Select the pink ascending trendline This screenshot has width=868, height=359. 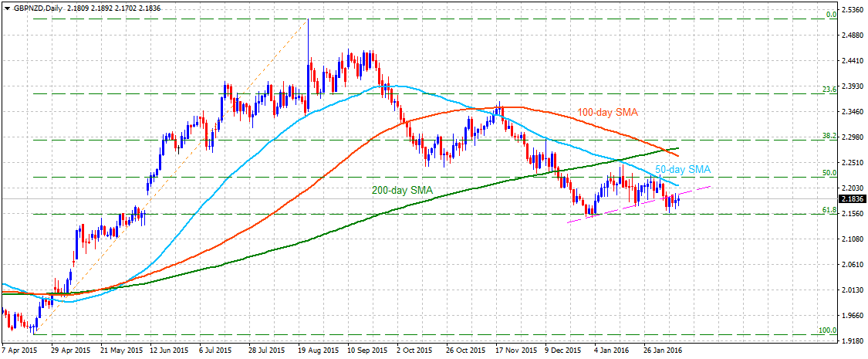639,205
